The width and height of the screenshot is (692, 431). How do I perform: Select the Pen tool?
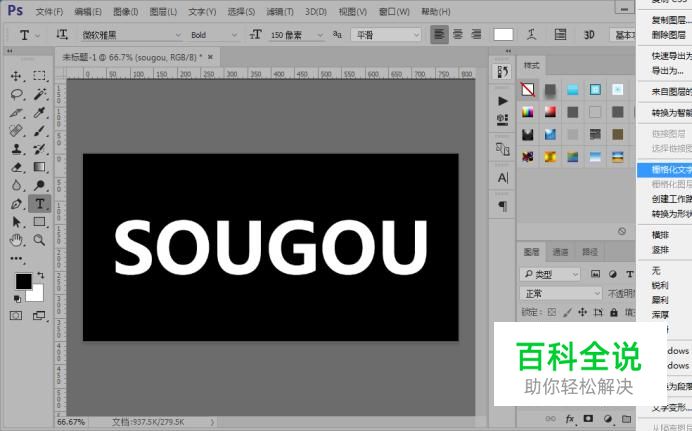(x=16, y=204)
